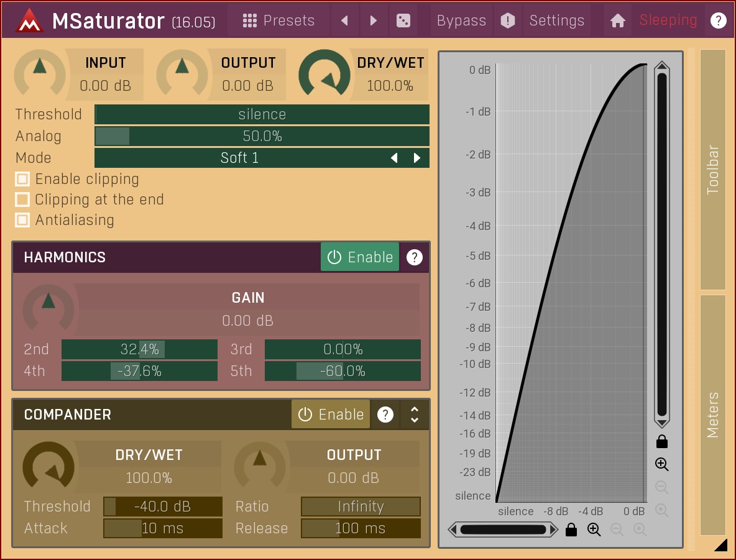Viewport: 736px width, 560px height.
Task: Click the graph horizontal scrollbar
Action: click(x=503, y=530)
